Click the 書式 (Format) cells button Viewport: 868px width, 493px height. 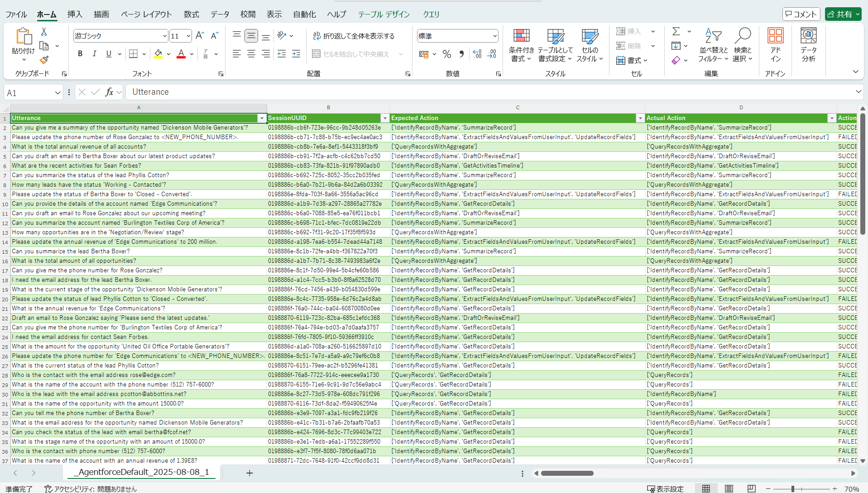pyautogui.click(x=632, y=60)
